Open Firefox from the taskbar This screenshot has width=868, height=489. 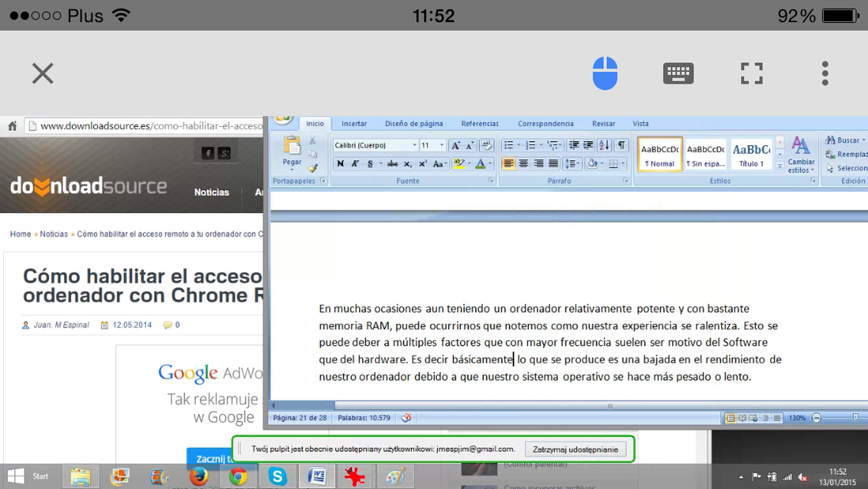[x=198, y=476]
